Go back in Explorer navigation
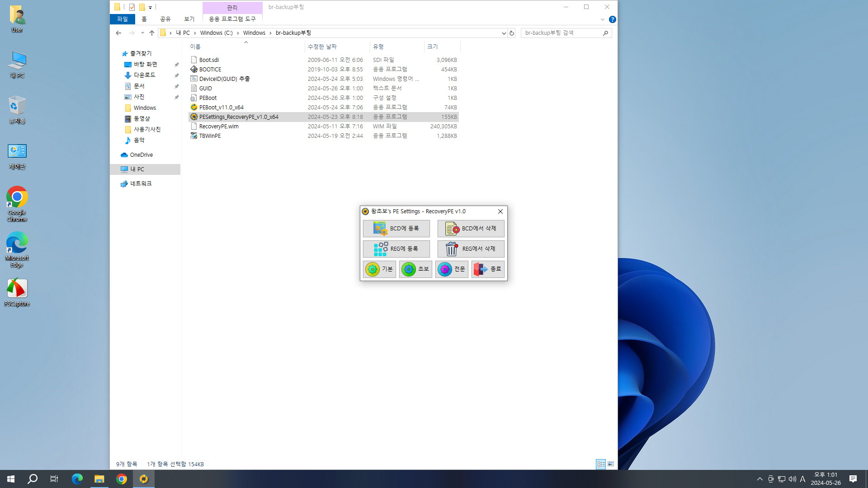 click(x=118, y=33)
